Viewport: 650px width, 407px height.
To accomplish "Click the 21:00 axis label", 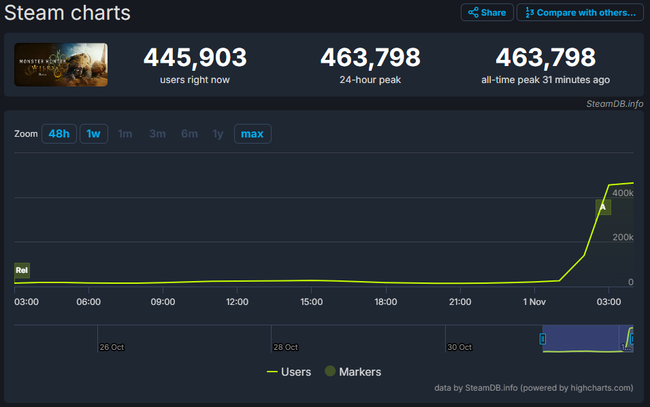I will pos(460,302).
